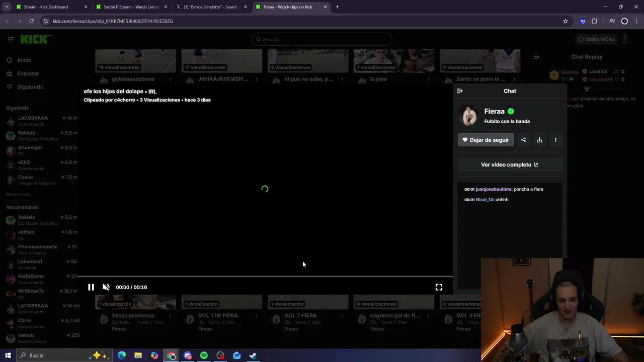Open Windows Start menu

pyautogui.click(x=8, y=355)
